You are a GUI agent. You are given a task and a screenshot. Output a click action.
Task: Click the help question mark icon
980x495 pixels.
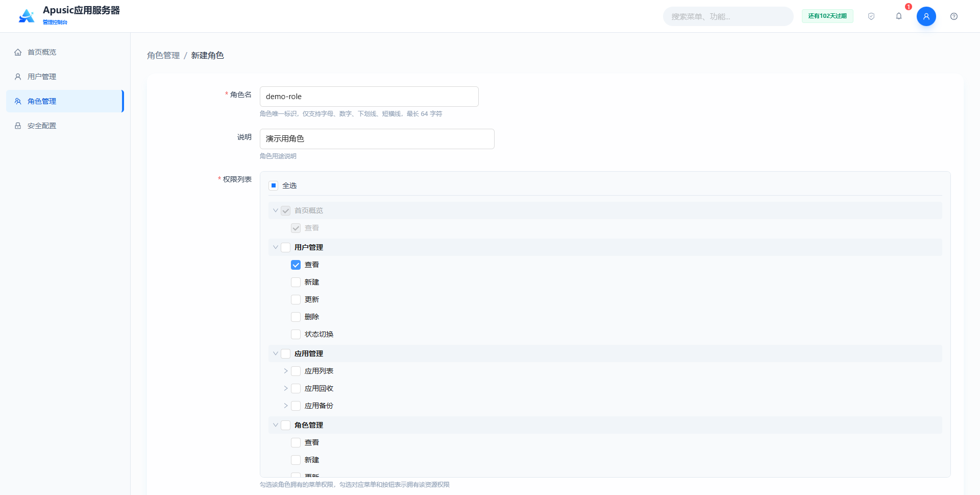(954, 16)
